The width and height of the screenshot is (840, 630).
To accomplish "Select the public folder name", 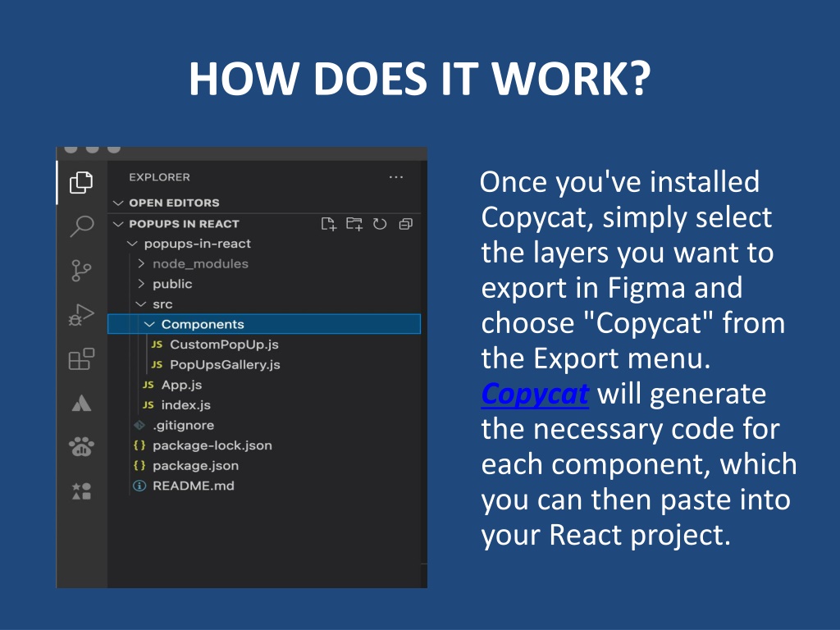I will coord(172,284).
